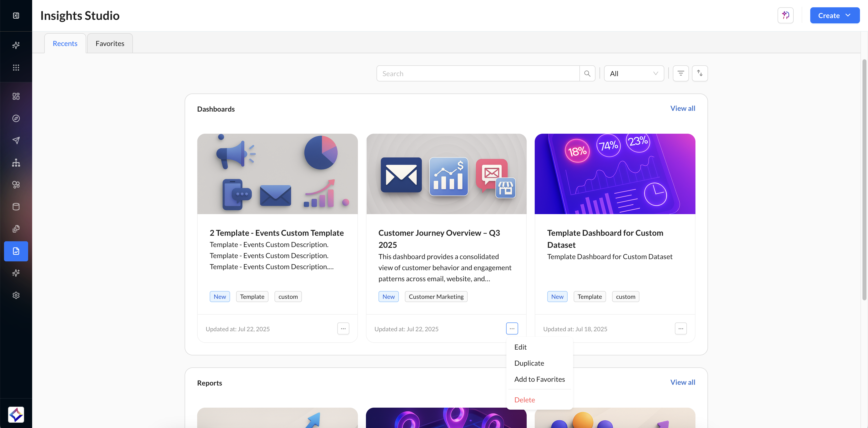Open the hierarchy org chart sidebar icon

click(16, 163)
